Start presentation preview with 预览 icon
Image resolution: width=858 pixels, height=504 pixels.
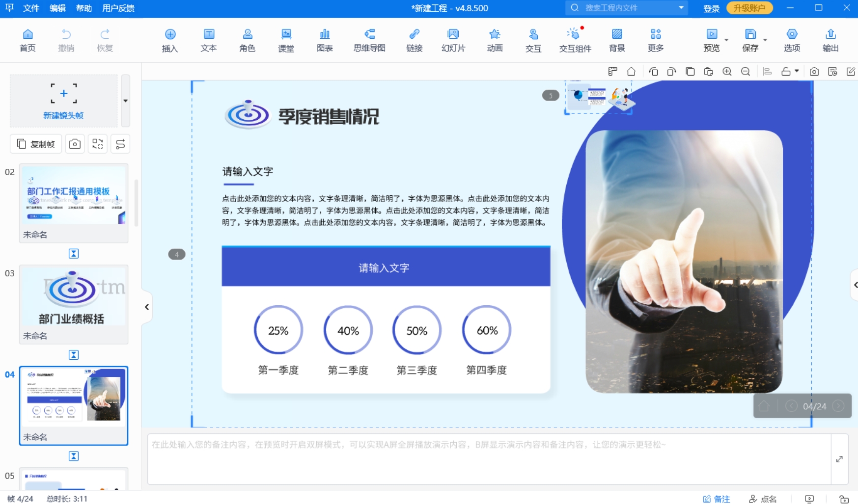[711, 40]
